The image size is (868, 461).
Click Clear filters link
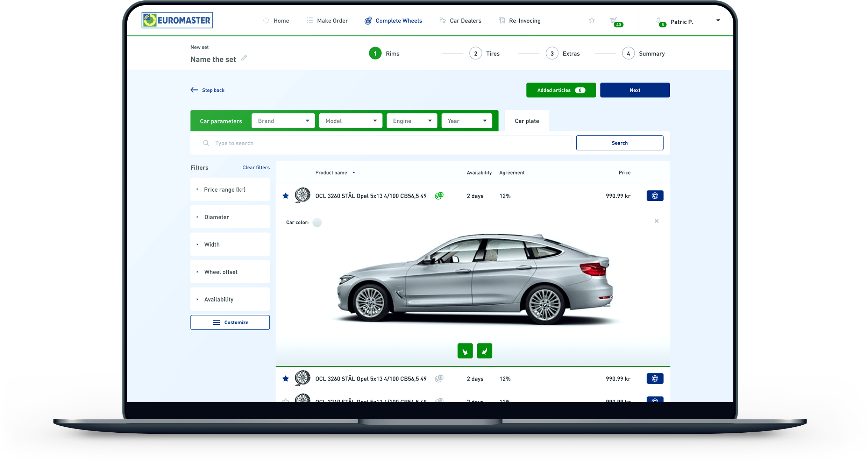click(256, 168)
